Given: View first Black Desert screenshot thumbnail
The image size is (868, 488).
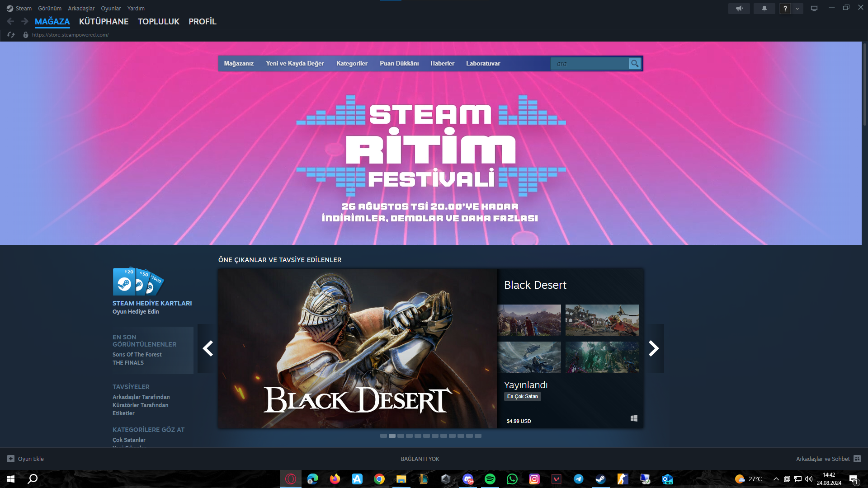Looking at the screenshot, I should [529, 320].
